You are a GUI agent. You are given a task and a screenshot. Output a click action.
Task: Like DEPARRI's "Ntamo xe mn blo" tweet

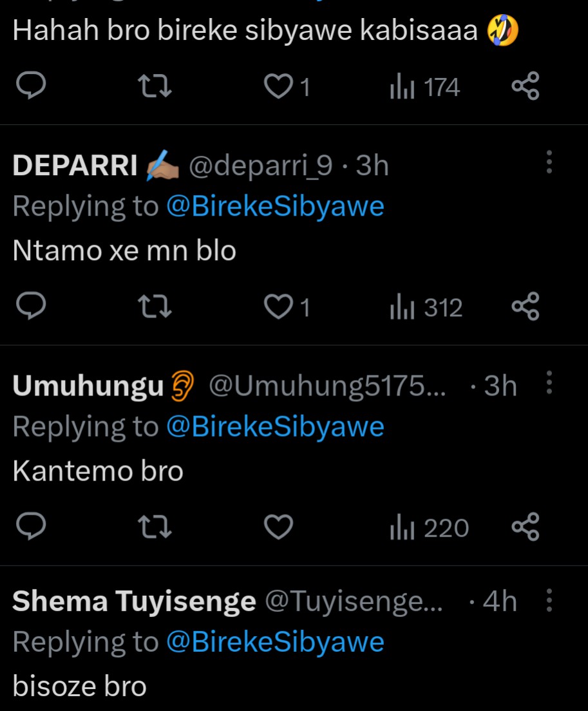[279, 307]
